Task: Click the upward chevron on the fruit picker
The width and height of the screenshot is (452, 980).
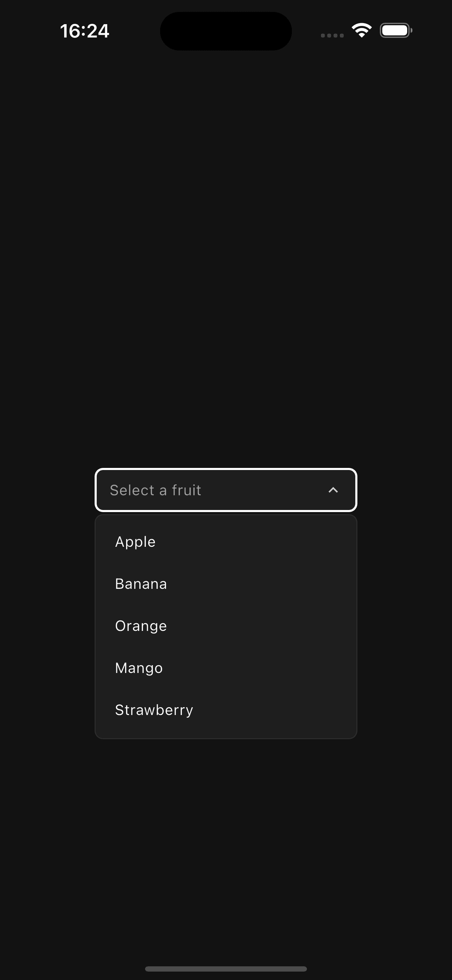Action: click(333, 490)
